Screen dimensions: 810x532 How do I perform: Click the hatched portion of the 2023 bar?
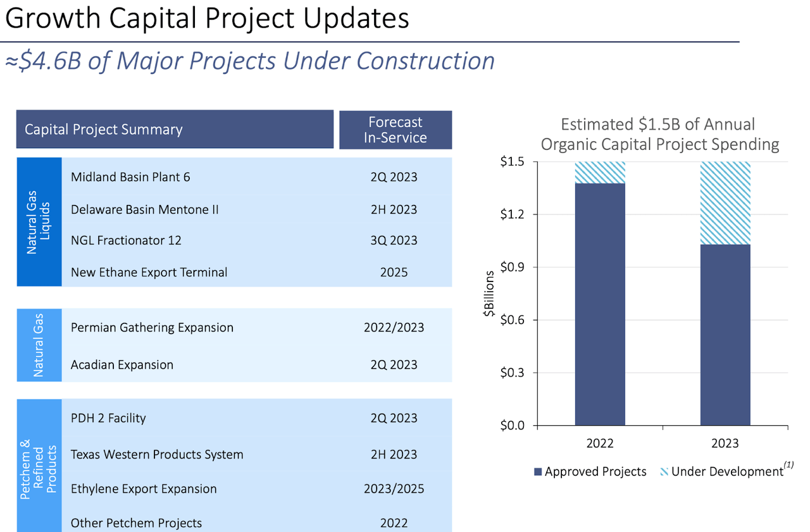click(725, 202)
